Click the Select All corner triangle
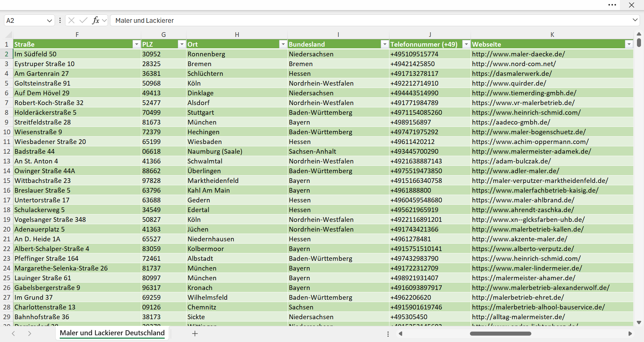 coord(9,35)
